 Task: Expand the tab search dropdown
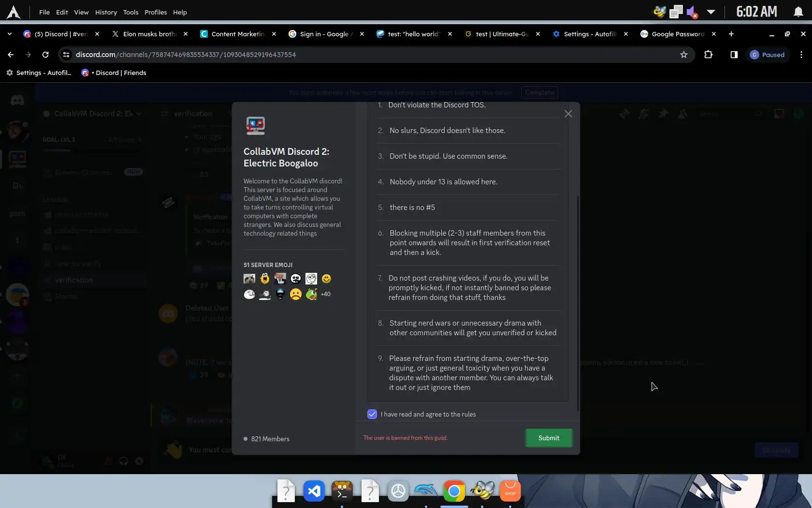pyautogui.click(x=9, y=34)
